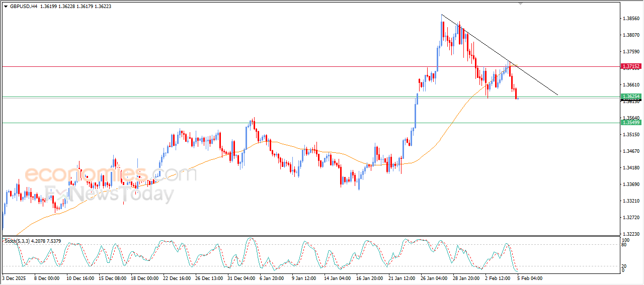Click the 21 Jan 12:00 time label
644x285 pixels.
click(x=403, y=278)
